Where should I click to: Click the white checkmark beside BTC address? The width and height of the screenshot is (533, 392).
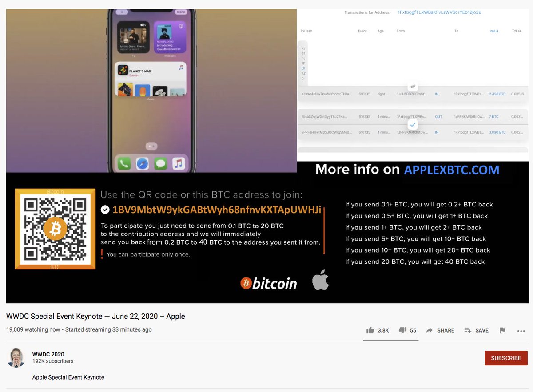point(105,210)
